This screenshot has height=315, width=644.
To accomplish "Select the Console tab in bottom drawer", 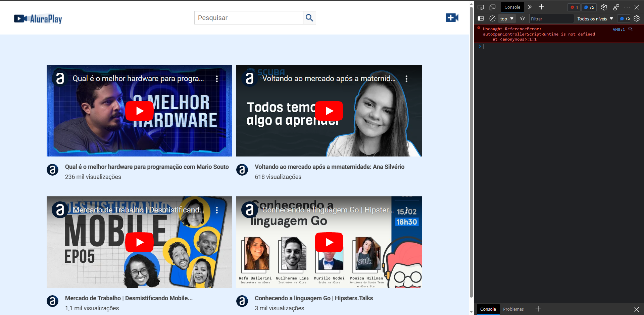I will coord(488,309).
